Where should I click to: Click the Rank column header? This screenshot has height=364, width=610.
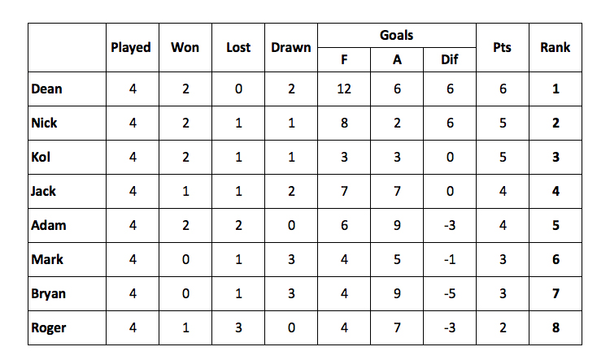pyautogui.click(x=556, y=47)
